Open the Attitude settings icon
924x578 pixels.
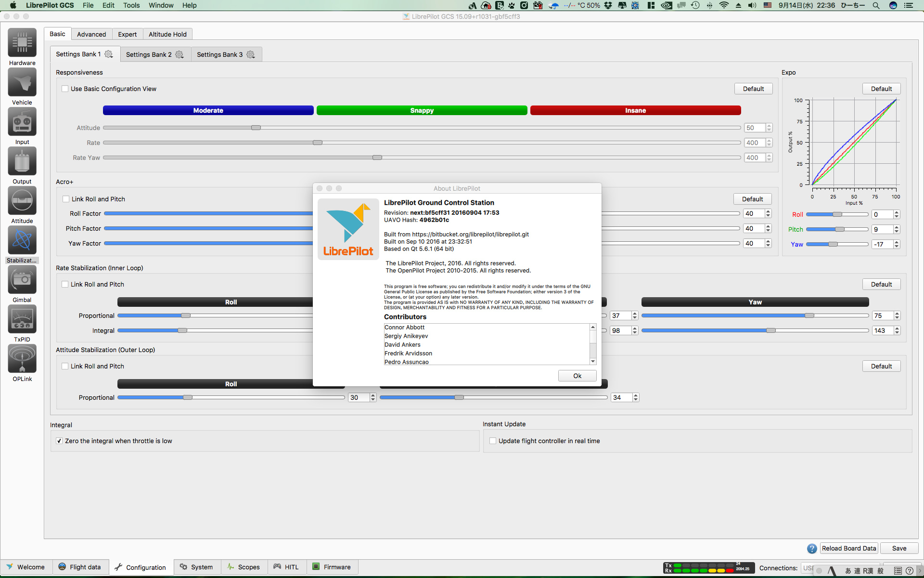point(22,201)
